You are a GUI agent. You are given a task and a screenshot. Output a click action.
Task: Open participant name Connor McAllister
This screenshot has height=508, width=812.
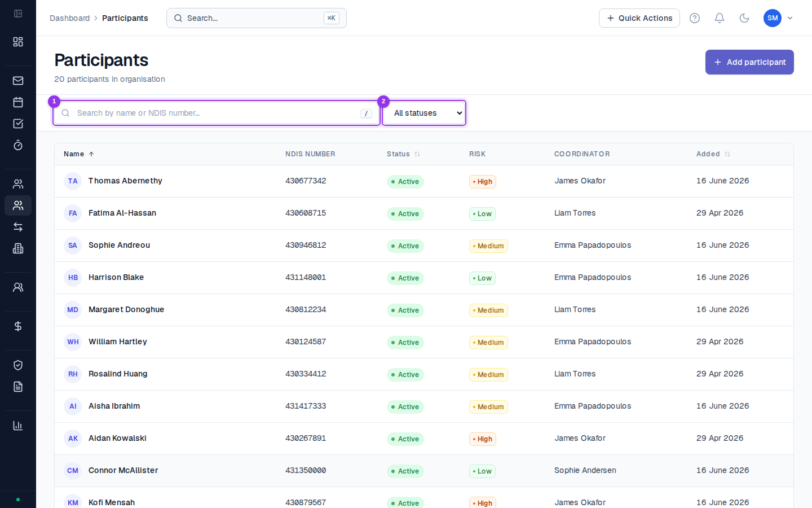[123, 470]
